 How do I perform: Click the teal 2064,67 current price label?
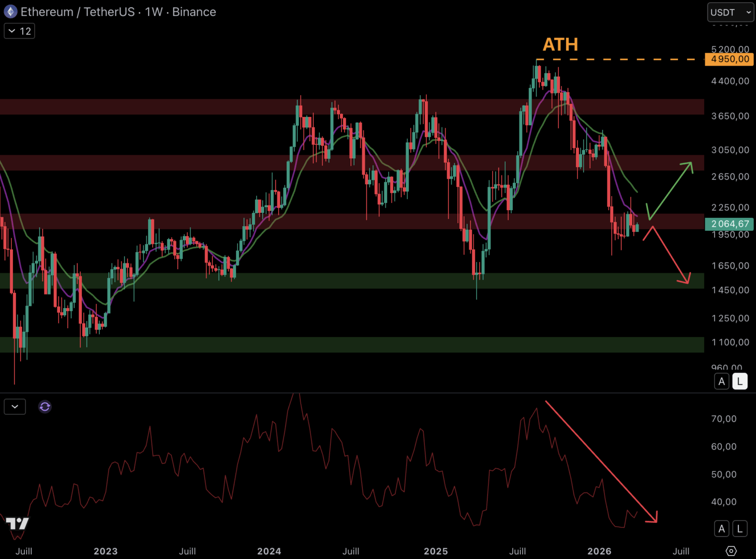(x=729, y=224)
